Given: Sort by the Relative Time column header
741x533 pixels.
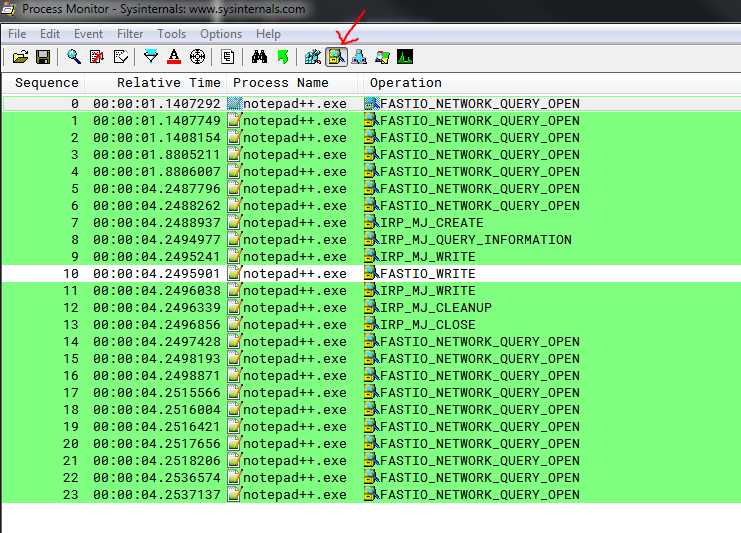Looking at the screenshot, I should (155, 83).
